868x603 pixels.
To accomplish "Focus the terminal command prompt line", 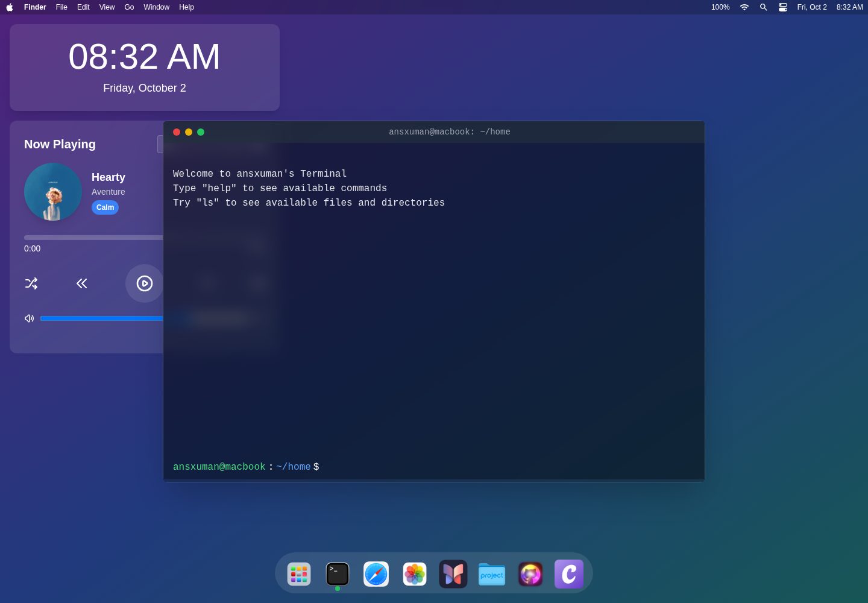I will click(x=434, y=467).
